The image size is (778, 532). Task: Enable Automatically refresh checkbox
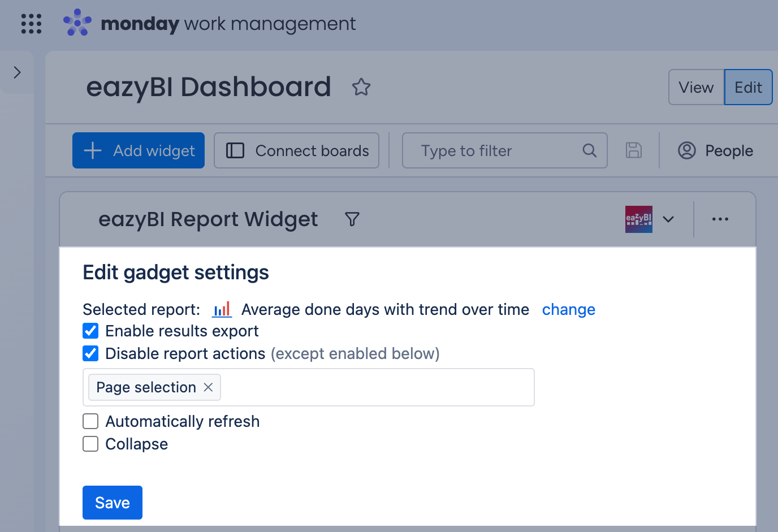(90, 421)
